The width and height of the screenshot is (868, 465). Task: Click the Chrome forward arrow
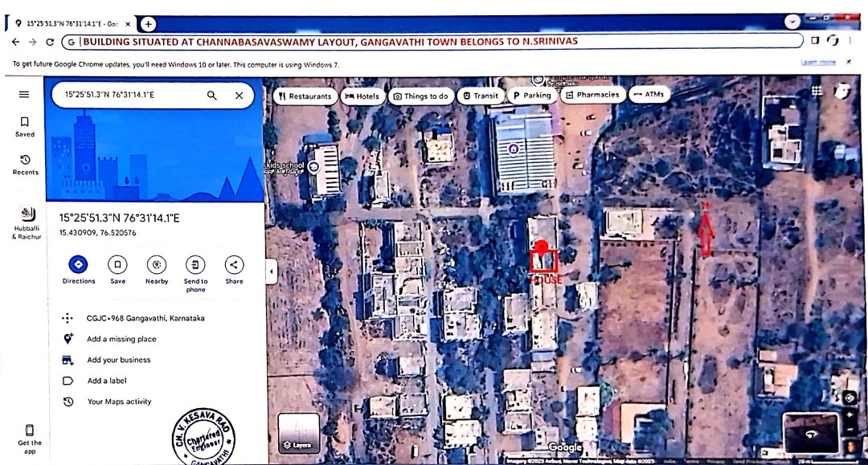(x=33, y=42)
